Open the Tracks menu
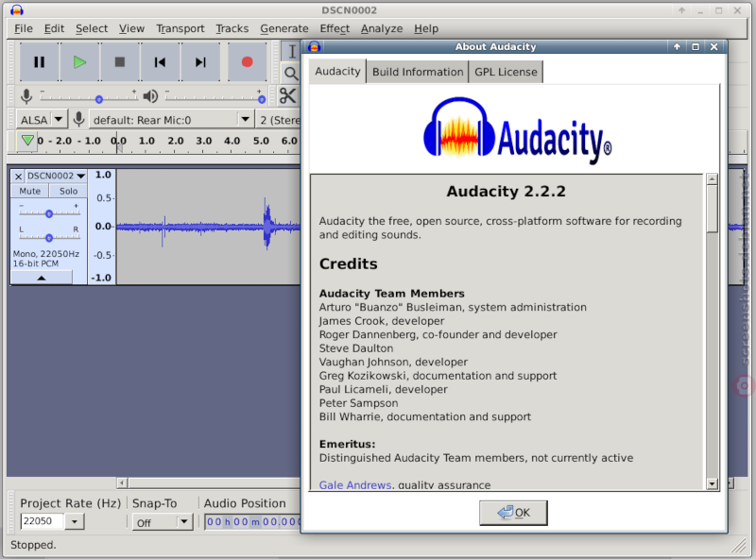756x559 pixels. point(232,29)
